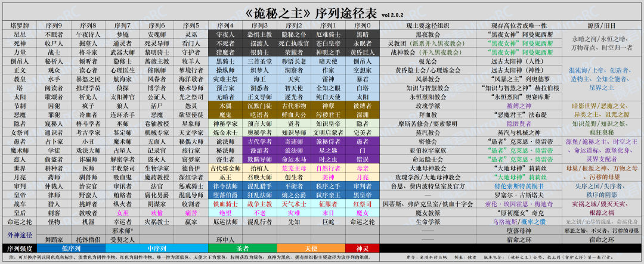Screen dimensions: 644x264
Task: Select the pink 女巫 cell
Action: pos(122,212)
